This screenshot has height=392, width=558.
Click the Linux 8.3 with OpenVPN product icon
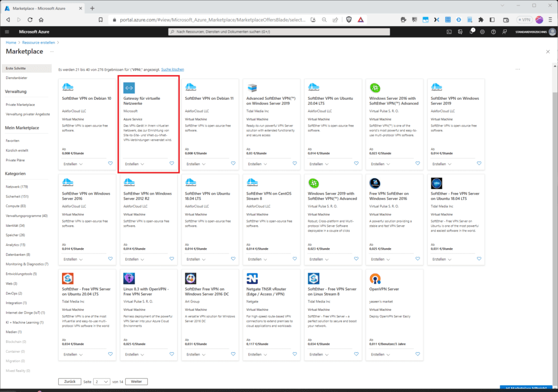pyautogui.click(x=129, y=279)
